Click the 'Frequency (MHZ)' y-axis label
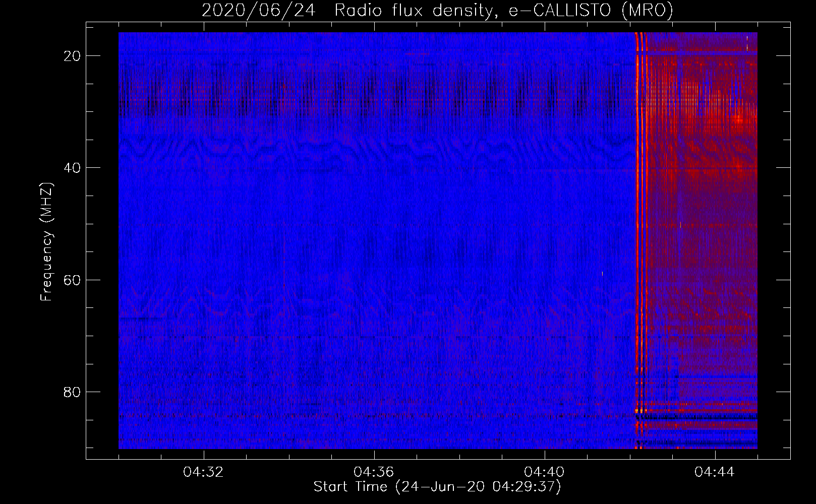This screenshot has width=816, height=504. [x=46, y=242]
